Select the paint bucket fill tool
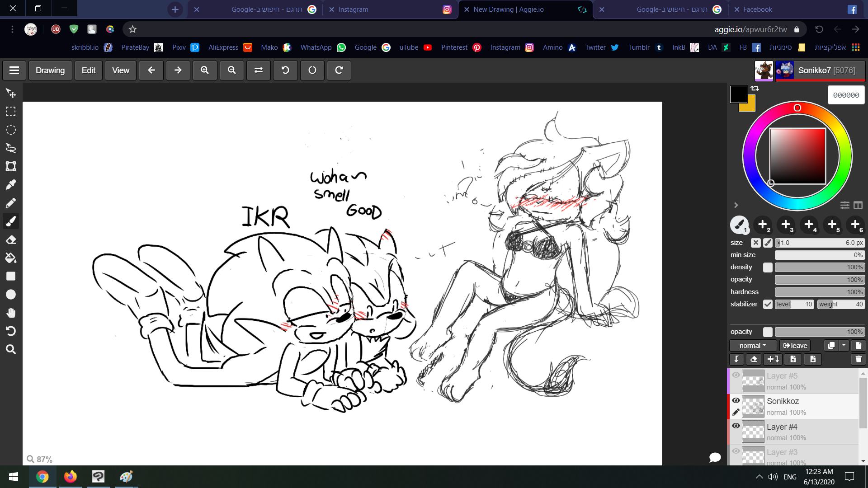Screen dimensions: 868x488 11,258
